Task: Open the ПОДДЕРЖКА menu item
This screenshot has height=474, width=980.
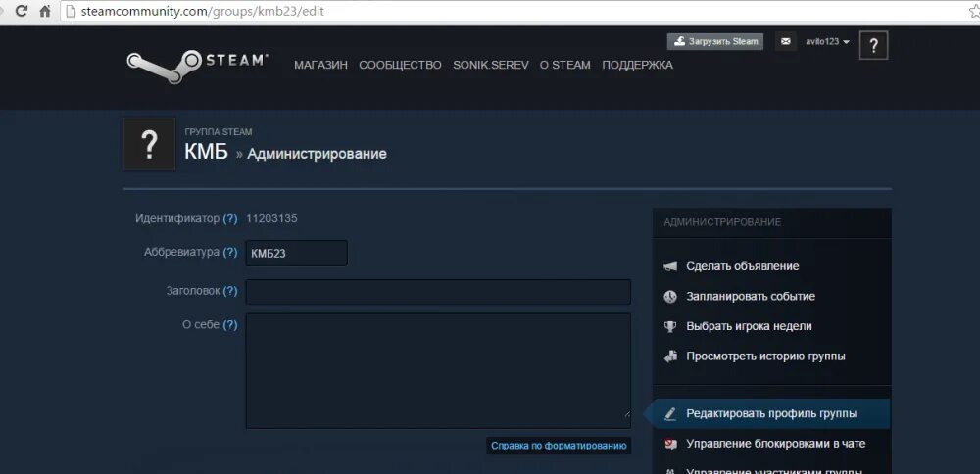Action: [x=638, y=65]
